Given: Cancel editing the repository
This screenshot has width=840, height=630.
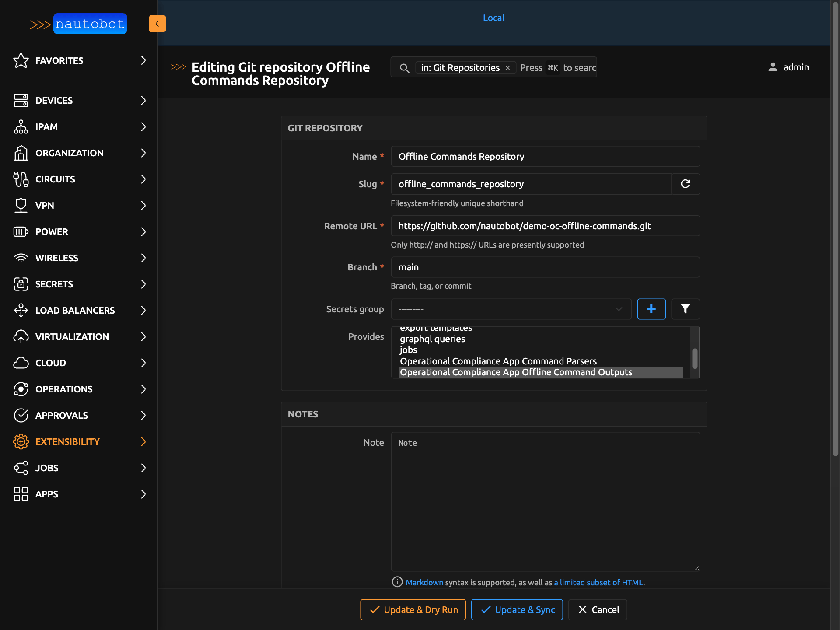Looking at the screenshot, I should pyautogui.click(x=598, y=609).
